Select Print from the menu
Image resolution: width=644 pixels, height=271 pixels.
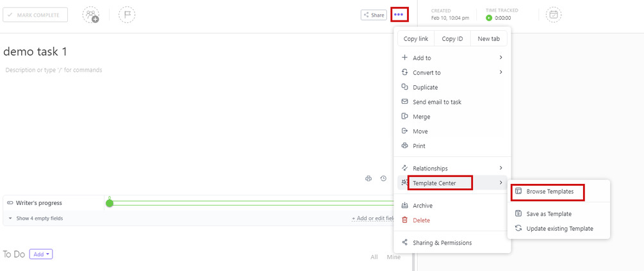click(x=452, y=146)
